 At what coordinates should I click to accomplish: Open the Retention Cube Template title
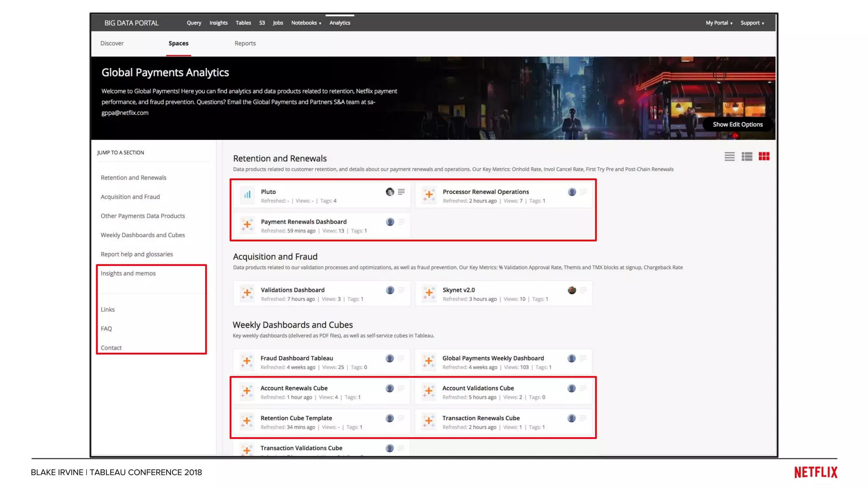click(x=296, y=418)
